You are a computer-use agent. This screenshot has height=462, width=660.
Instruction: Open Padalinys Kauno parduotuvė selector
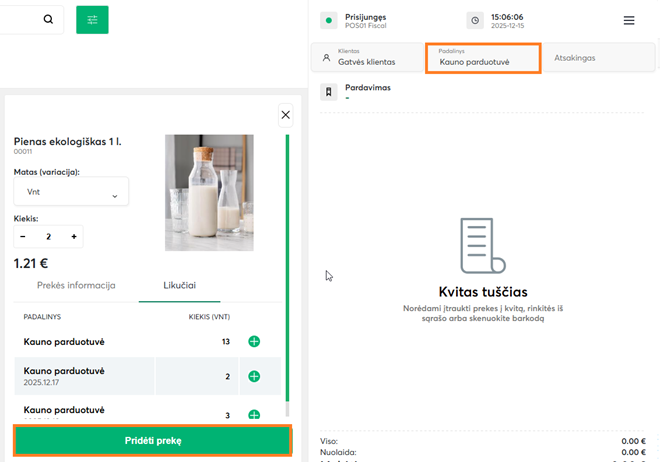click(483, 57)
